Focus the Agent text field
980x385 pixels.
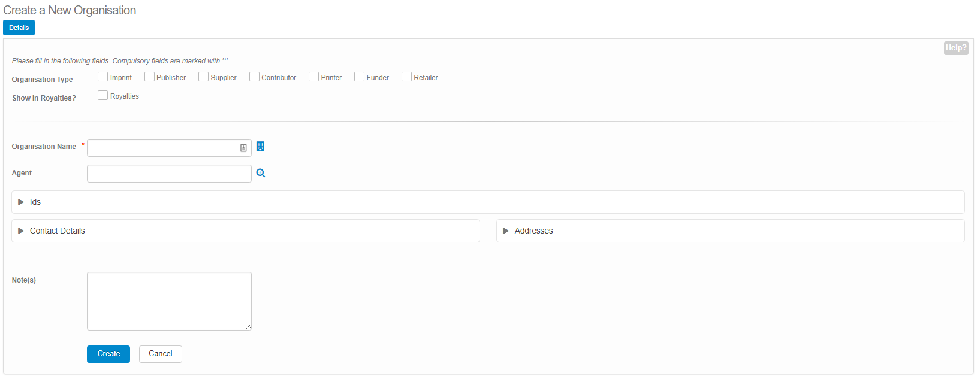pyautogui.click(x=168, y=174)
